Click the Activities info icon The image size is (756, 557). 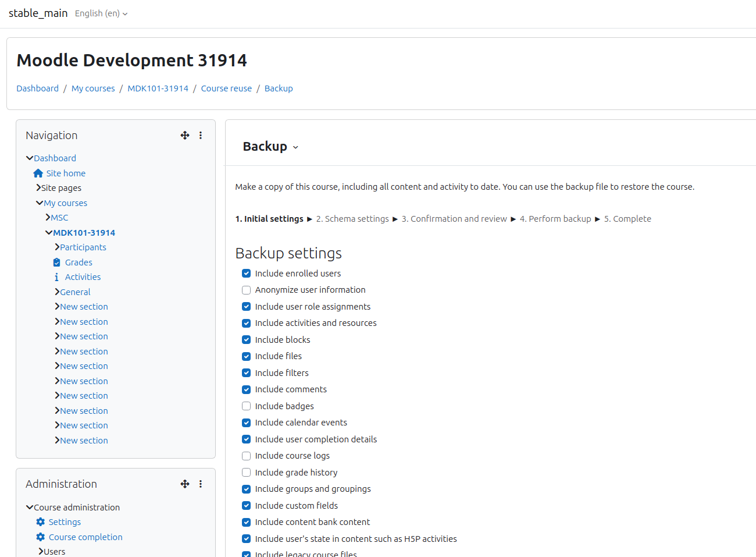click(x=56, y=277)
